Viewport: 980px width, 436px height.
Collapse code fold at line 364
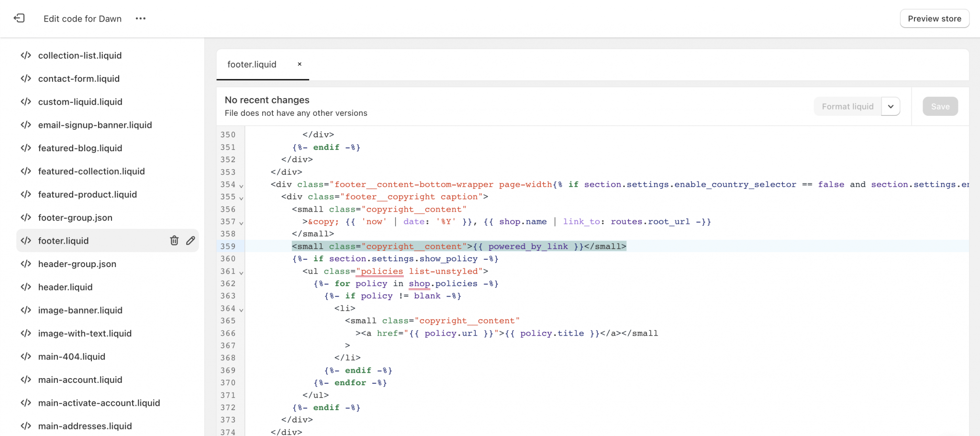point(241,310)
